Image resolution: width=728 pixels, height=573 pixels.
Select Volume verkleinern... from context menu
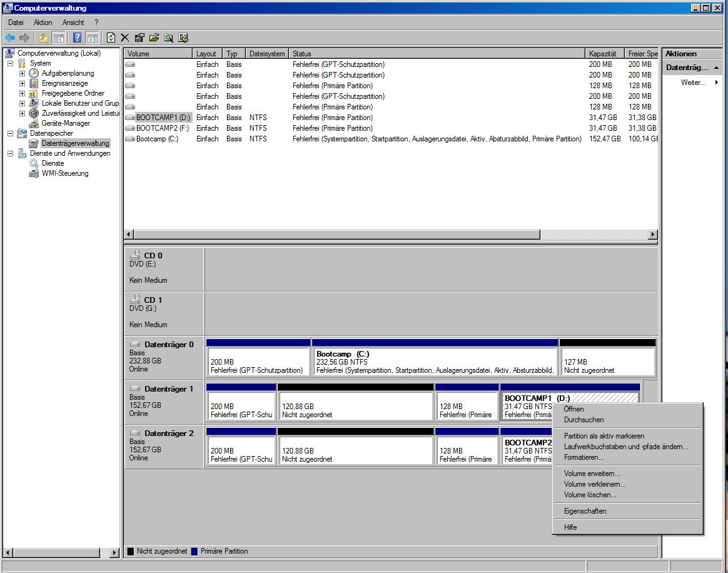point(595,484)
